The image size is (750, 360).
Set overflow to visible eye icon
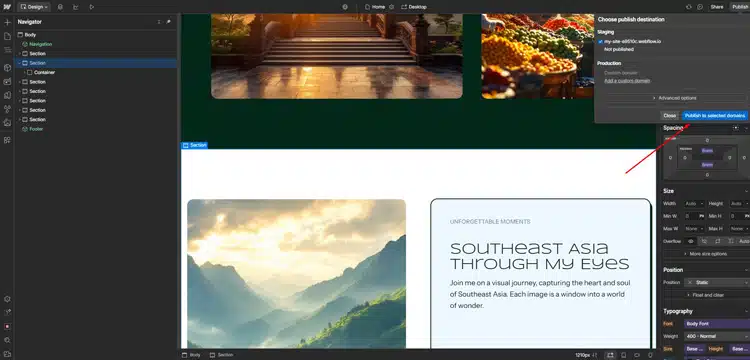point(690,241)
